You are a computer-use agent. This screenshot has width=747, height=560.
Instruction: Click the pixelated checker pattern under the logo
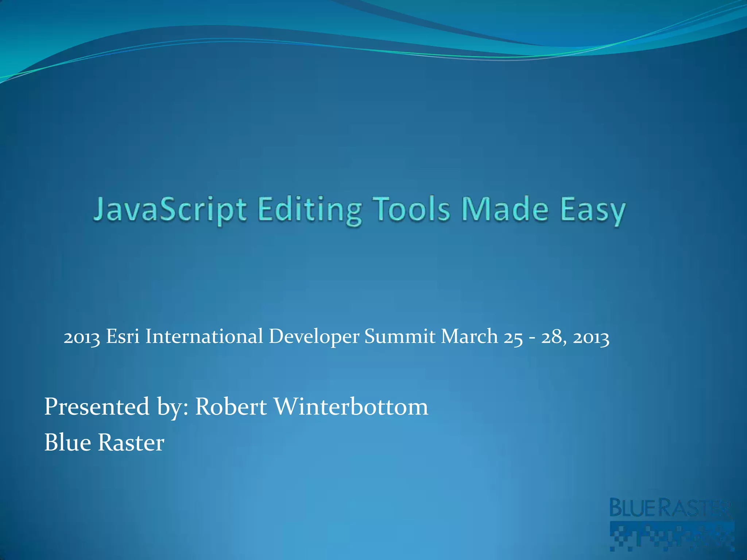coord(672,536)
